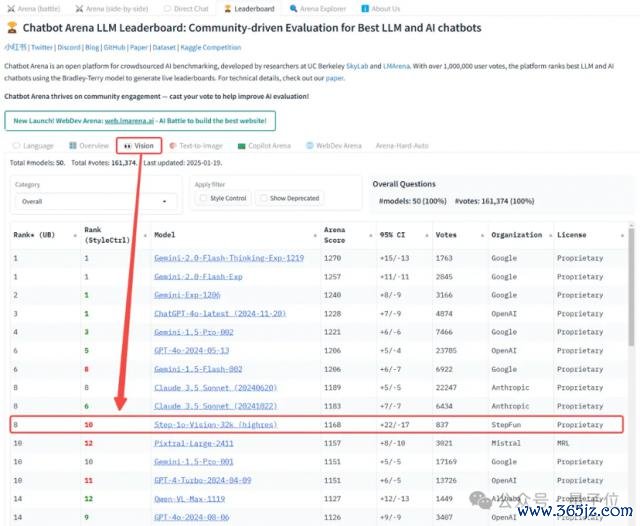Image resolution: width=640 pixels, height=526 pixels.
Task: Open the About Us tab
Action: [x=380, y=9]
